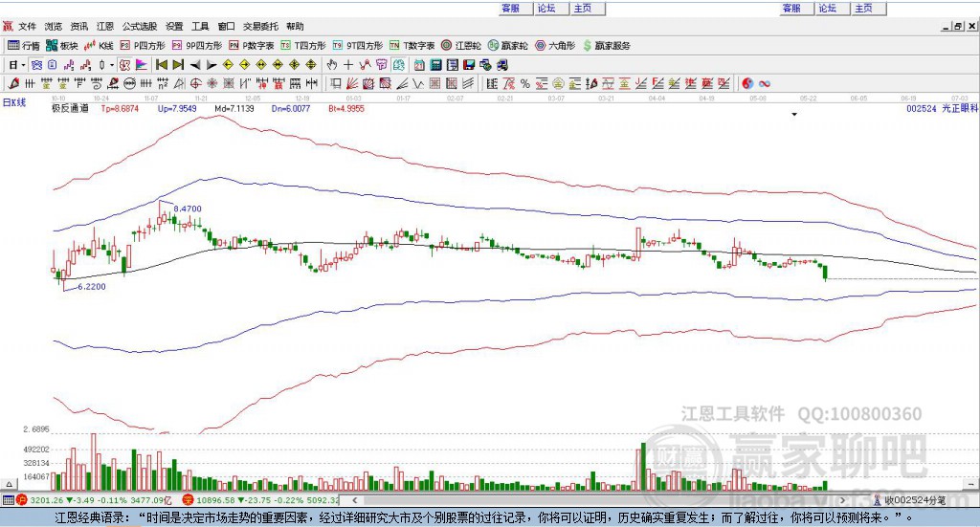Open the 行情 quotes view
Viewport: 980px width, 527px height.
point(24,46)
